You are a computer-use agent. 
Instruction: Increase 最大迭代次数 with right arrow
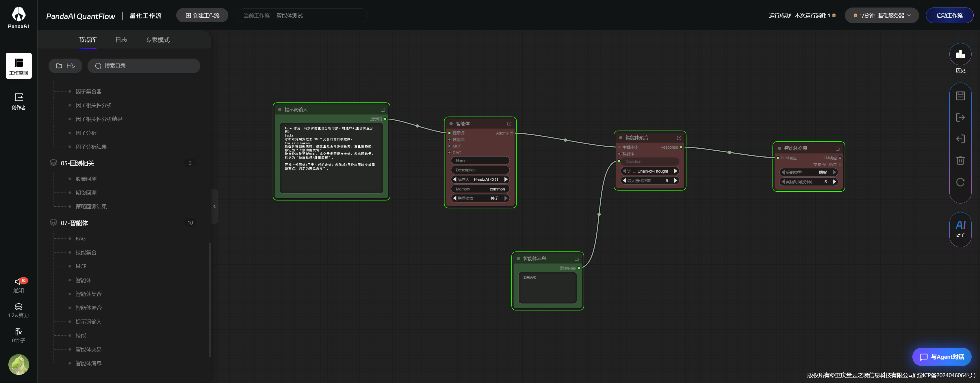675,181
